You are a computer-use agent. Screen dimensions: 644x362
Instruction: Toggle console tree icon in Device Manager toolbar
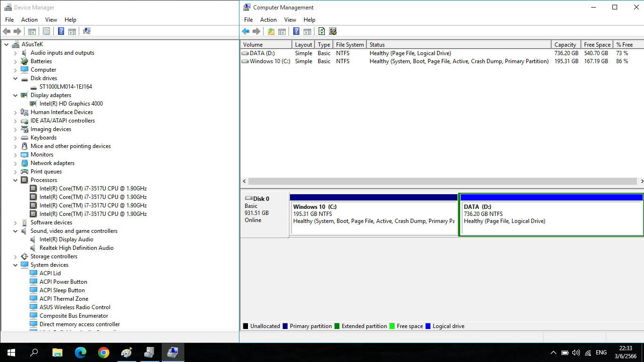point(32,32)
